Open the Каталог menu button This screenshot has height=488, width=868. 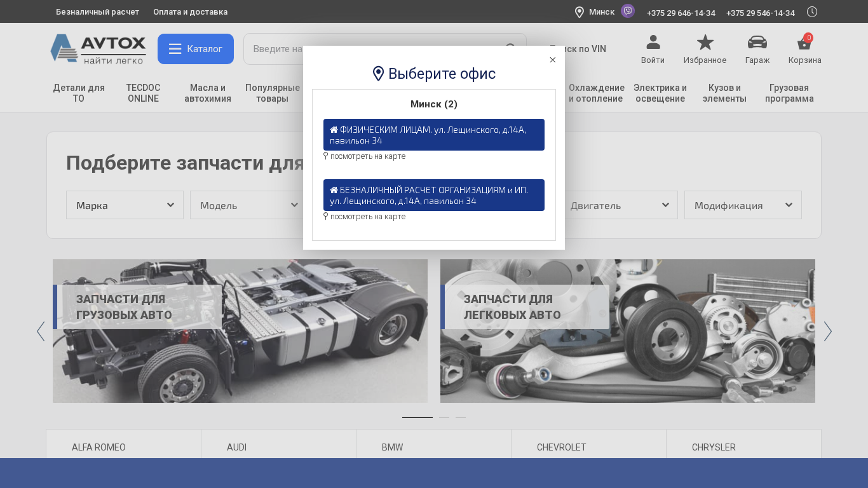point(196,49)
